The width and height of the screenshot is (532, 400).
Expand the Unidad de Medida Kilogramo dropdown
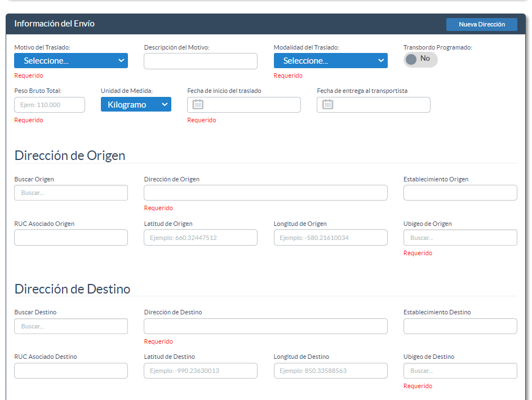[x=136, y=104]
